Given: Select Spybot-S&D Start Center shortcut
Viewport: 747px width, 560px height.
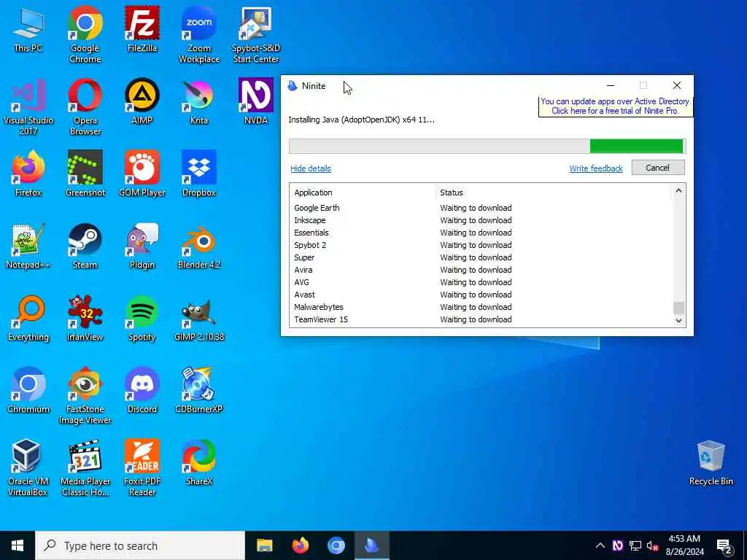Looking at the screenshot, I should (x=256, y=34).
